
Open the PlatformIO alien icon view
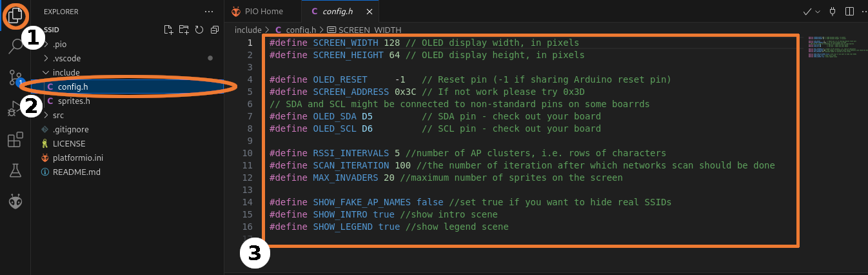[15, 202]
